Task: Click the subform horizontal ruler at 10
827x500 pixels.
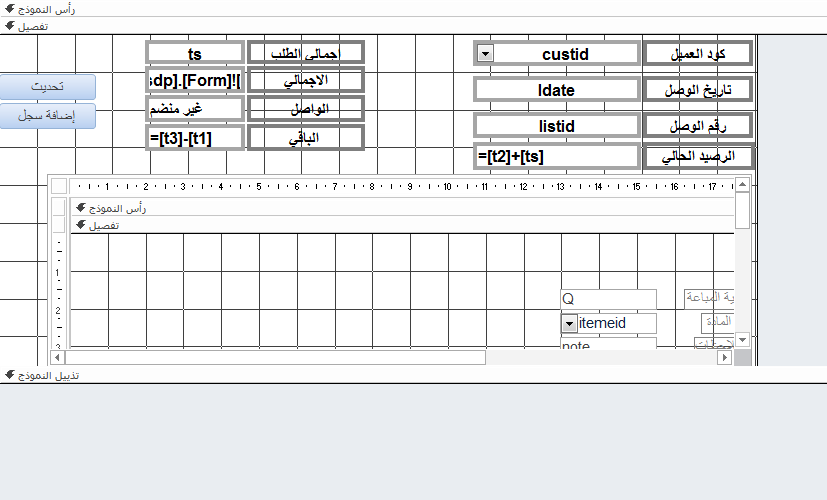Action: coord(447,186)
